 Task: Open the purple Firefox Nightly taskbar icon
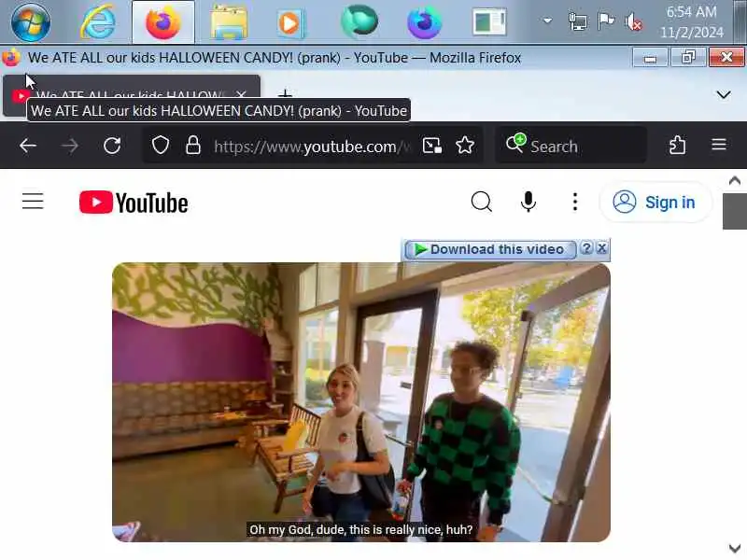[425, 22]
